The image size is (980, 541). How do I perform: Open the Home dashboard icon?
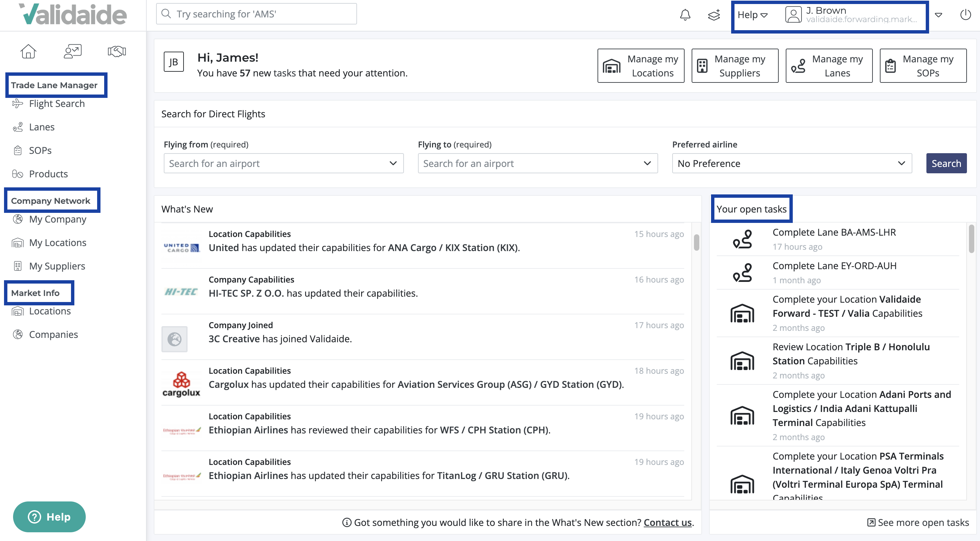tap(29, 51)
